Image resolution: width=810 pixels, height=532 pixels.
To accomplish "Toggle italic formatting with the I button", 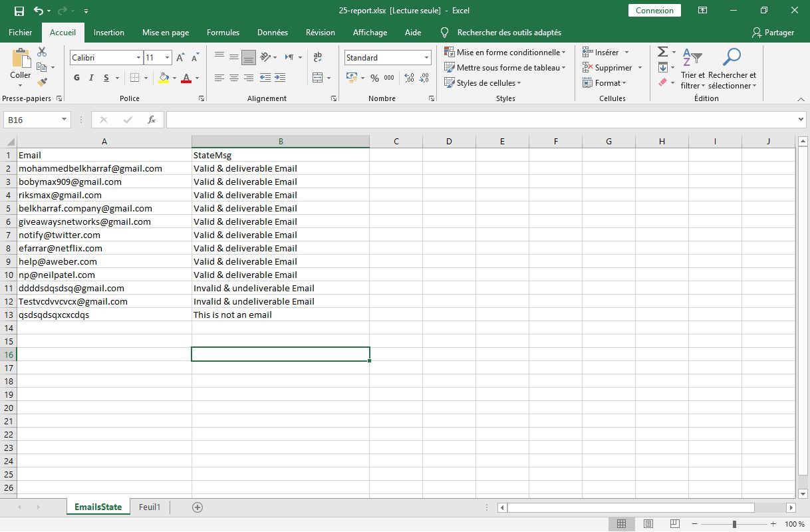I will (x=92, y=78).
